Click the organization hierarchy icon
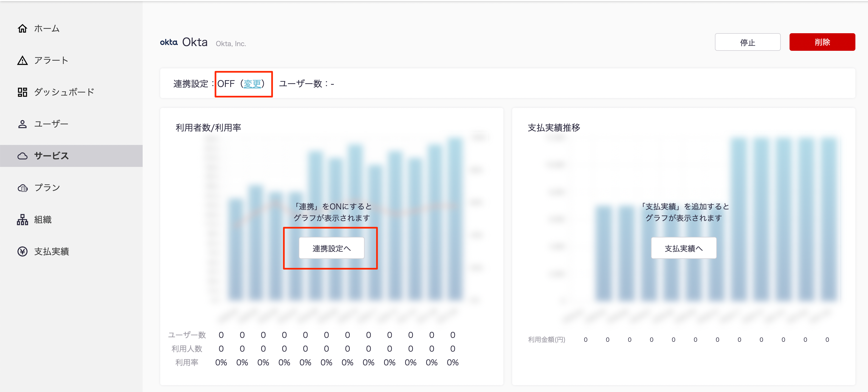The image size is (868, 392). (22, 220)
